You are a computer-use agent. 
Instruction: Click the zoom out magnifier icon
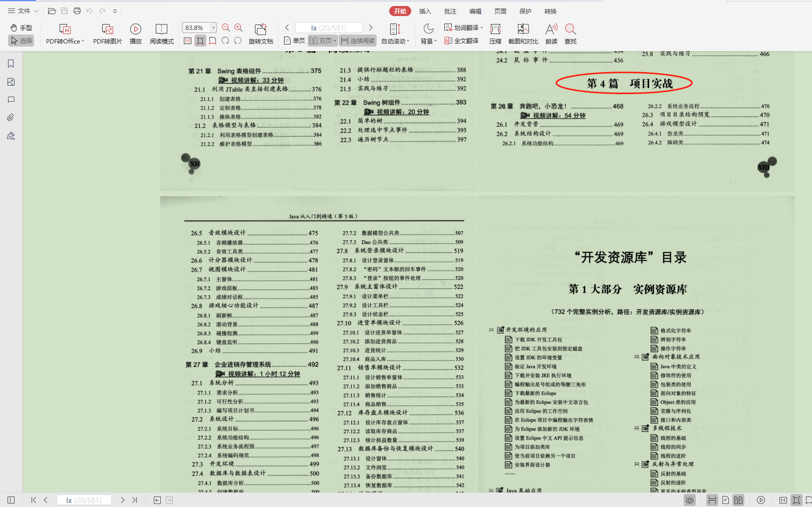tap(226, 28)
